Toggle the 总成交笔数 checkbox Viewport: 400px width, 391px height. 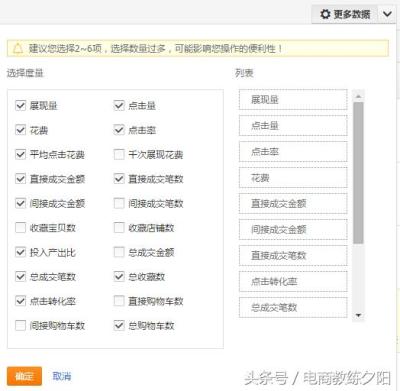[x=21, y=277]
